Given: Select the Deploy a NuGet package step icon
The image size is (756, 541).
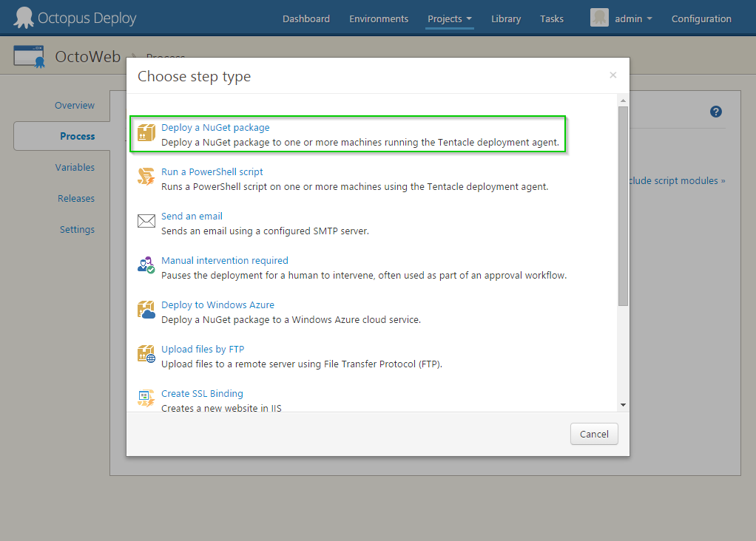Looking at the screenshot, I should [x=146, y=132].
